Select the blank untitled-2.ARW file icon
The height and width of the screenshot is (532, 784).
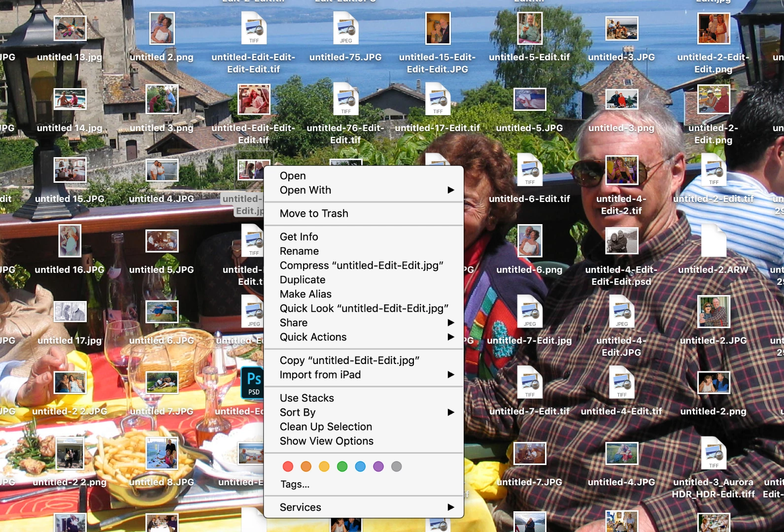[714, 241]
